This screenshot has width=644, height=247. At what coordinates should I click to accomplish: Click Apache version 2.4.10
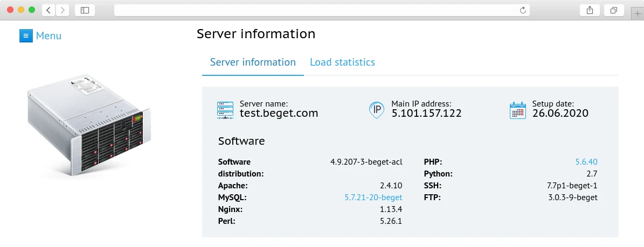click(391, 186)
